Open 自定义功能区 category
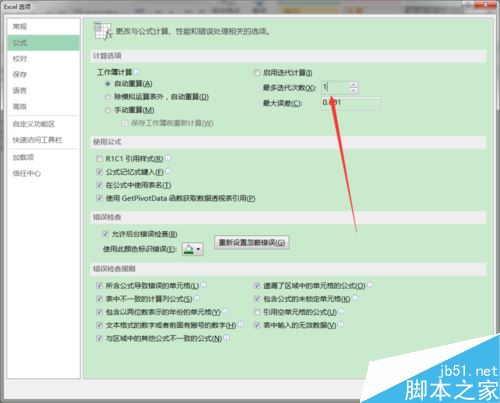The image size is (500, 403). [43, 124]
